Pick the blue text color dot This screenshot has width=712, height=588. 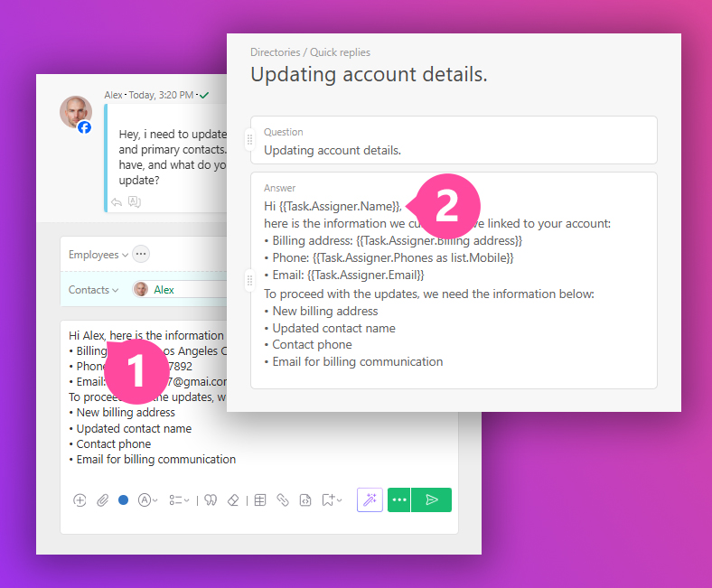(x=124, y=499)
